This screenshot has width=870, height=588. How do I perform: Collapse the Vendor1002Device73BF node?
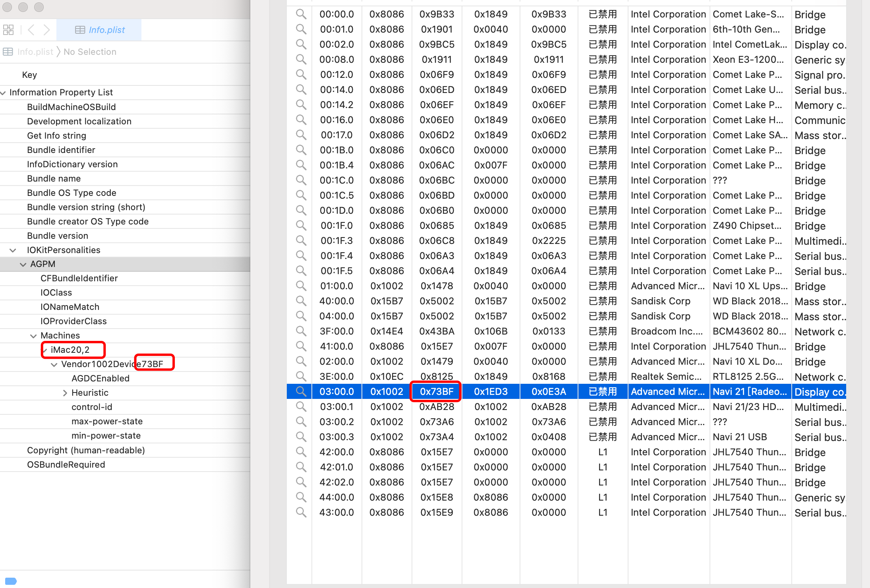54,364
